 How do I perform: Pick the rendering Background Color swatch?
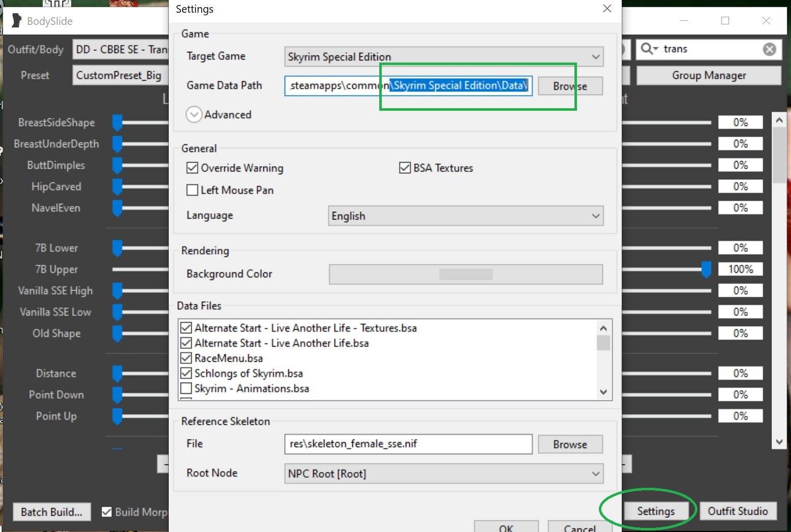tap(466, 274)
